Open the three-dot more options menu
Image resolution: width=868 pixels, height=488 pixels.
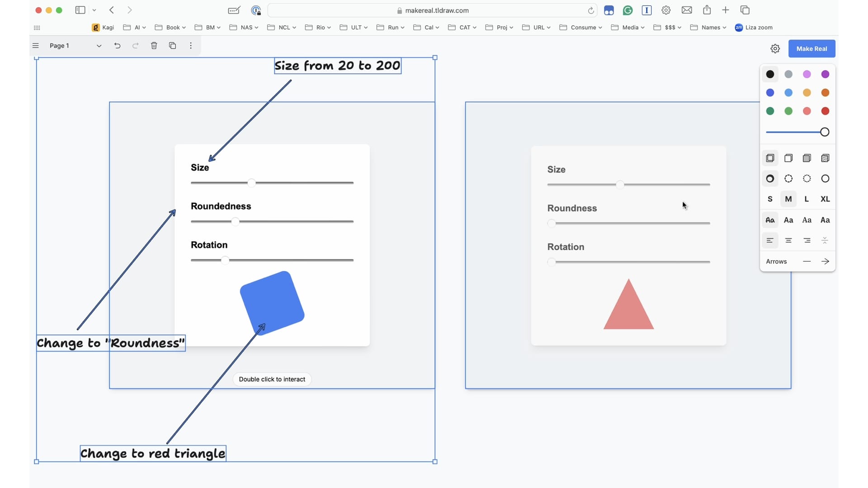(x=191, y=46)
